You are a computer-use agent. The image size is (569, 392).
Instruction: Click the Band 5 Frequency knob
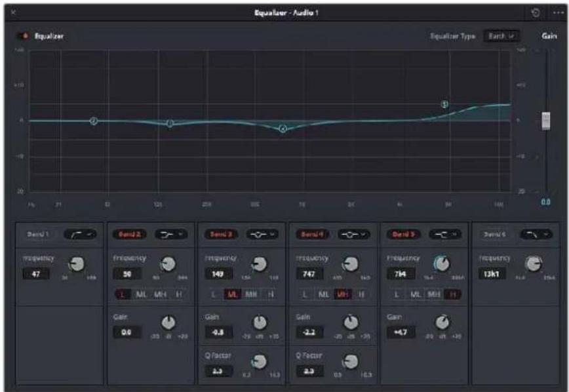coord(442,264)
